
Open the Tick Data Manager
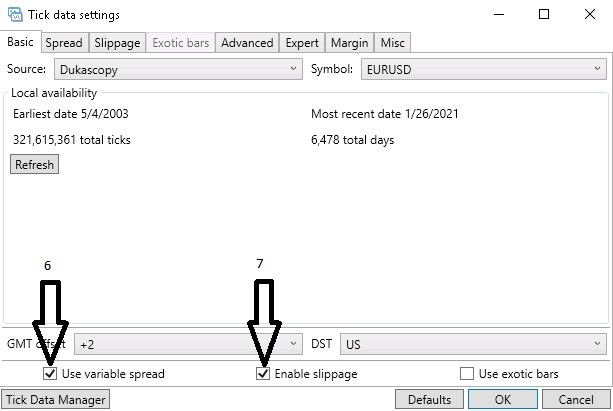pos(56,400)
